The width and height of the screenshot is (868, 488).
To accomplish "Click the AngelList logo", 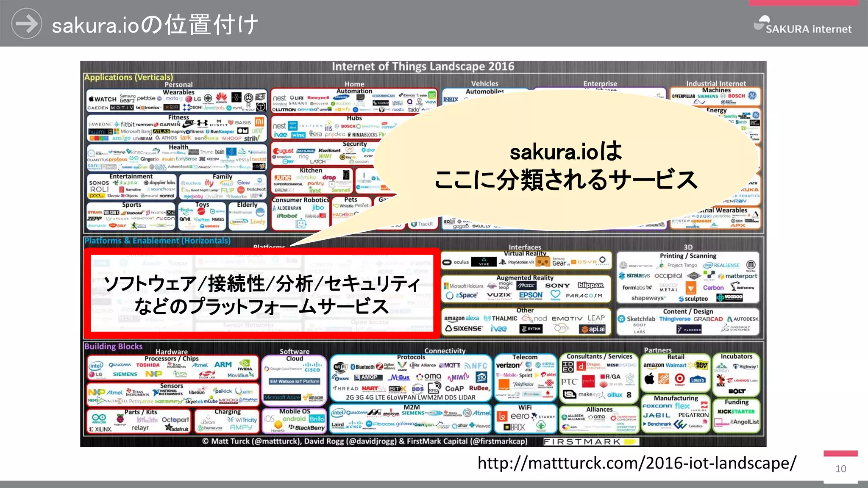I will point(744,421).
